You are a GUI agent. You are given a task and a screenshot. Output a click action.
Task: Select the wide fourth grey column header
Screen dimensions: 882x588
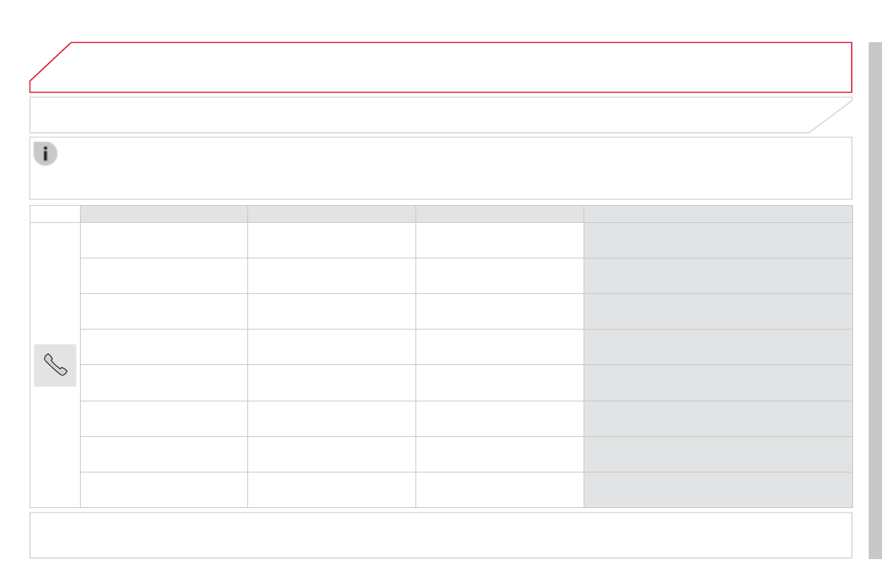718,214
